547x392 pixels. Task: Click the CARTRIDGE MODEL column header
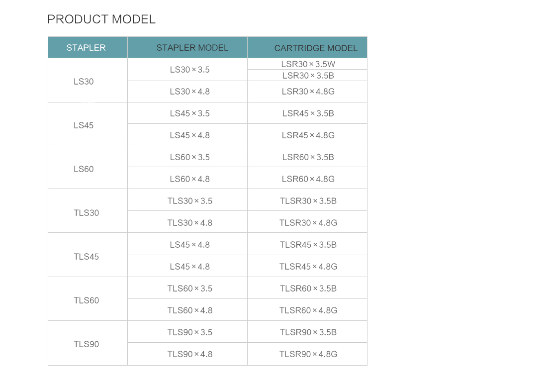coord(307,47)
